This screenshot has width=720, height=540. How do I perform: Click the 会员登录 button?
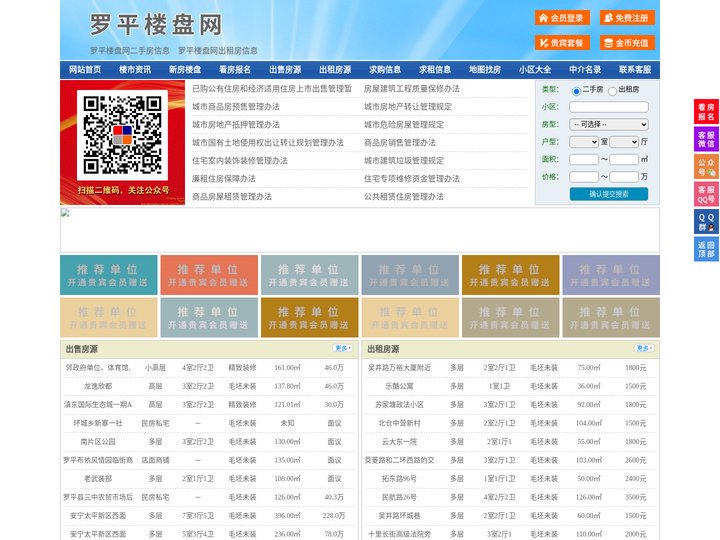tap(562, 18)
